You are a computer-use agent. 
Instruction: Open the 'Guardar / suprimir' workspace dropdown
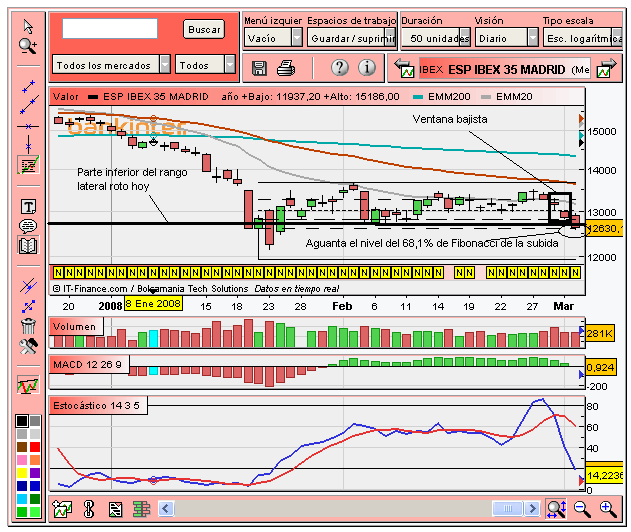point(352,38)
